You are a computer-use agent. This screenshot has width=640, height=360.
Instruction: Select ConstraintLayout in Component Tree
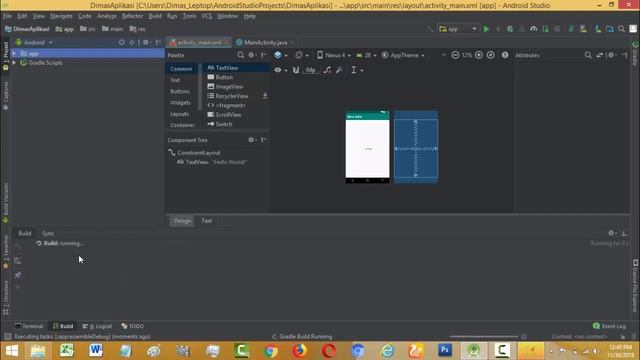[x=194, y=153]
